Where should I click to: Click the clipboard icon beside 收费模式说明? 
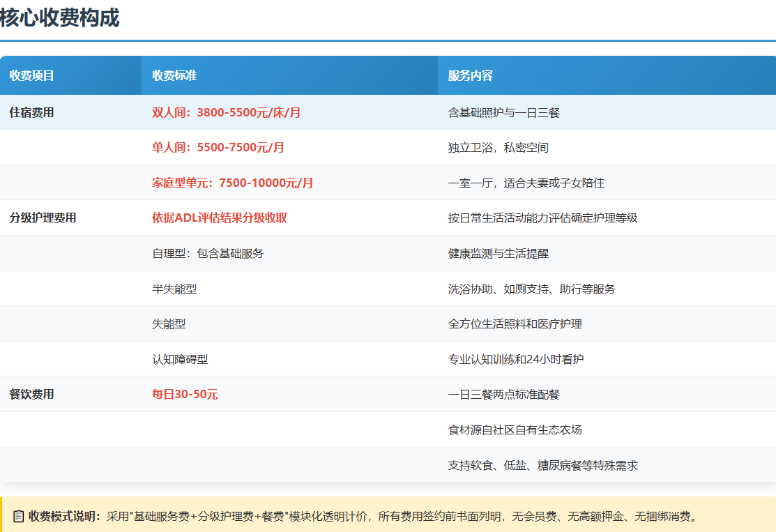(x=18, y=517)
